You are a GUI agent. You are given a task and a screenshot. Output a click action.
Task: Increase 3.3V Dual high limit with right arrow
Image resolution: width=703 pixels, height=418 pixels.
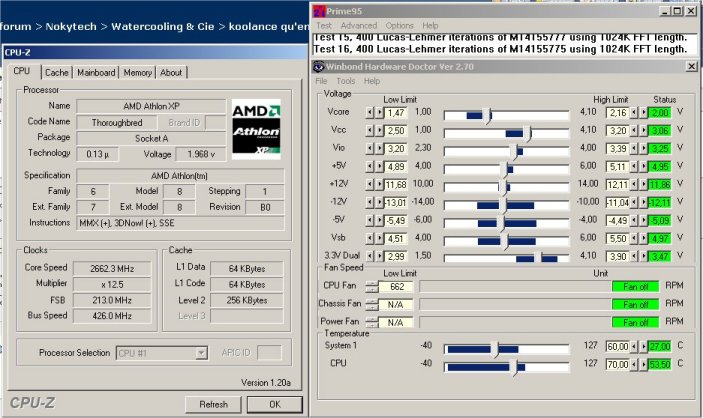coord(644,256)
